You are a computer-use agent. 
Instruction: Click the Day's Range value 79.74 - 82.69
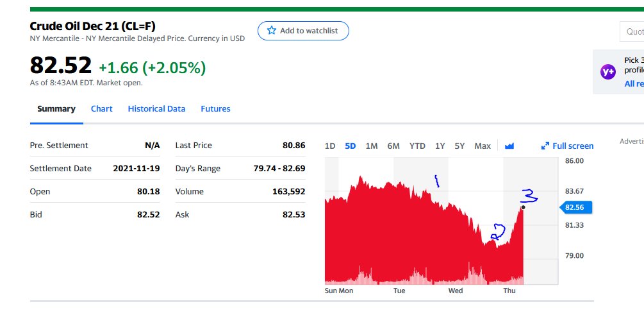pyautogui.click(x=279, y=169)
